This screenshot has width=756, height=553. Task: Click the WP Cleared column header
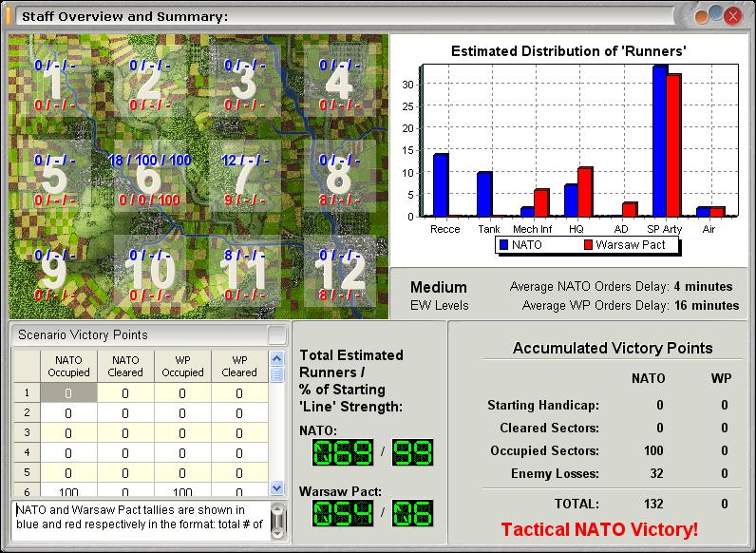click(x=239, y=366)
